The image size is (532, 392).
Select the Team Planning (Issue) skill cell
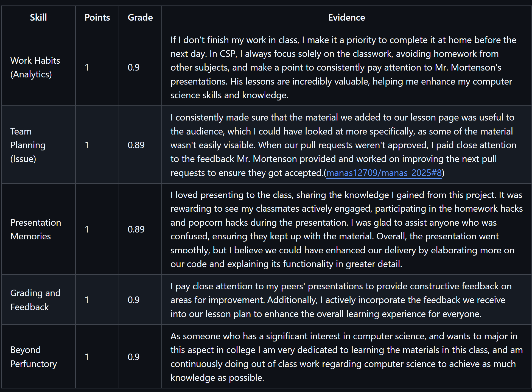pos(28,145)
